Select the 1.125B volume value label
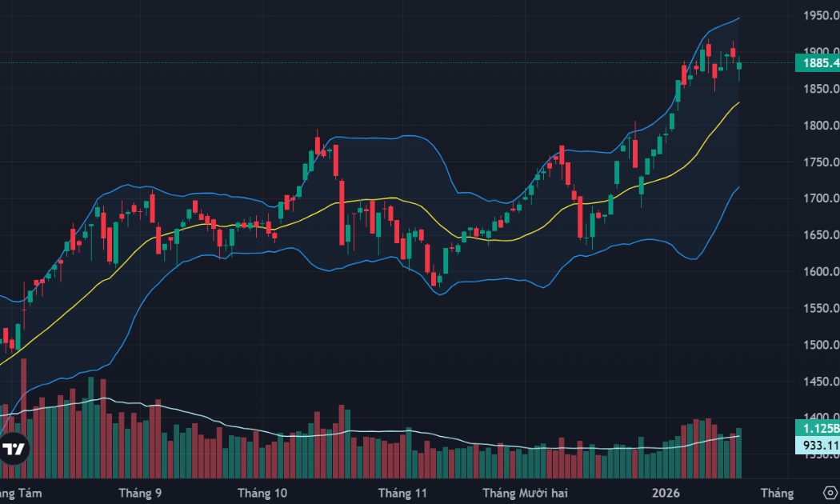 (x=817, y=430)
